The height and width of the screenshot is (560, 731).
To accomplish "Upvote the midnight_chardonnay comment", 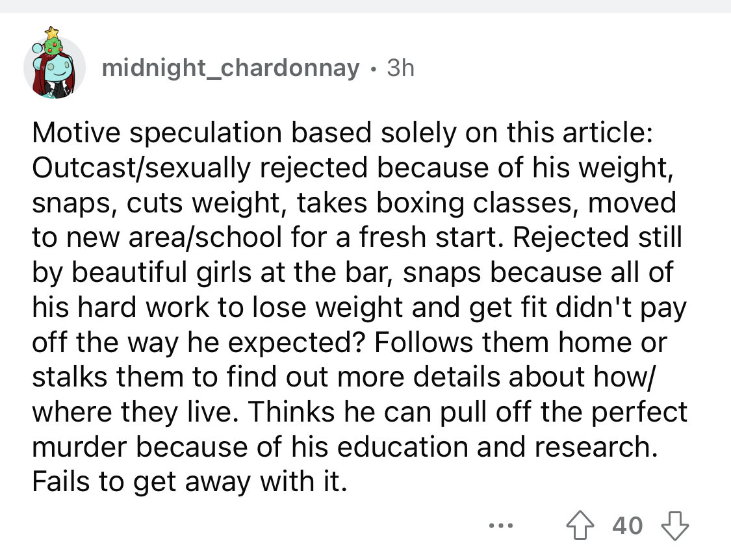I will click(580, 526).
